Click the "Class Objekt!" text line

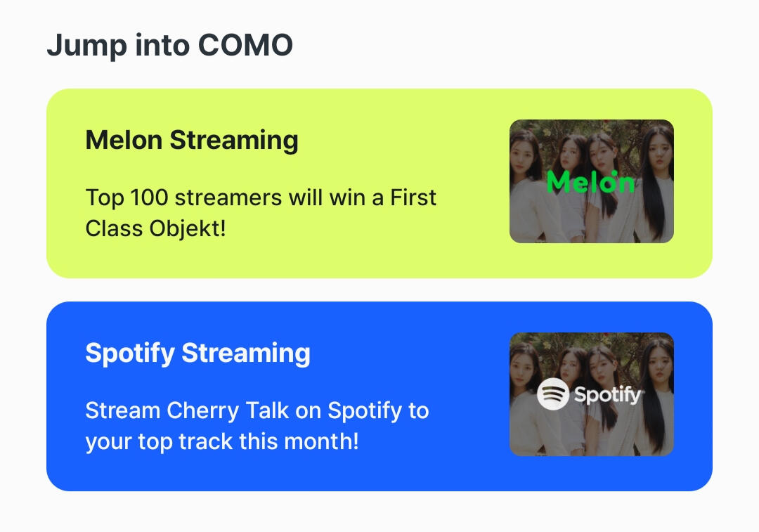(155, 228)
